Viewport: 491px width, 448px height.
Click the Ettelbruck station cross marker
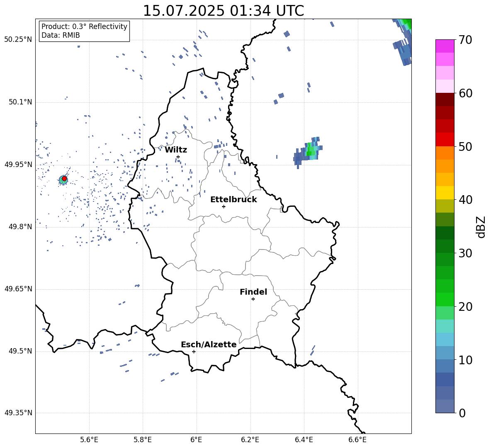pyautogui.click(x=224, y=206)
